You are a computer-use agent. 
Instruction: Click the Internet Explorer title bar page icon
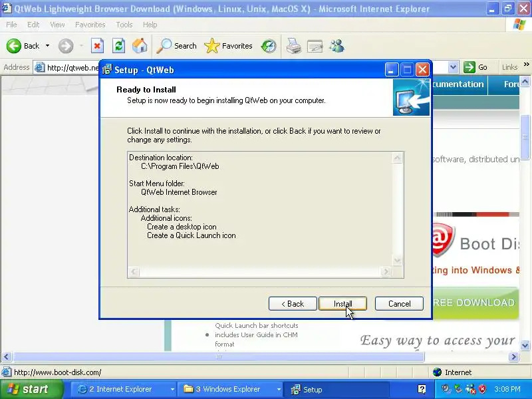tap(7, 8)
